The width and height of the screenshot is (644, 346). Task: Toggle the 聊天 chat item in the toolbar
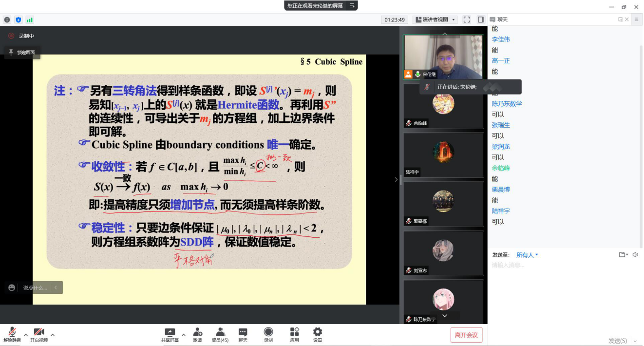click(x=243, y=335)
